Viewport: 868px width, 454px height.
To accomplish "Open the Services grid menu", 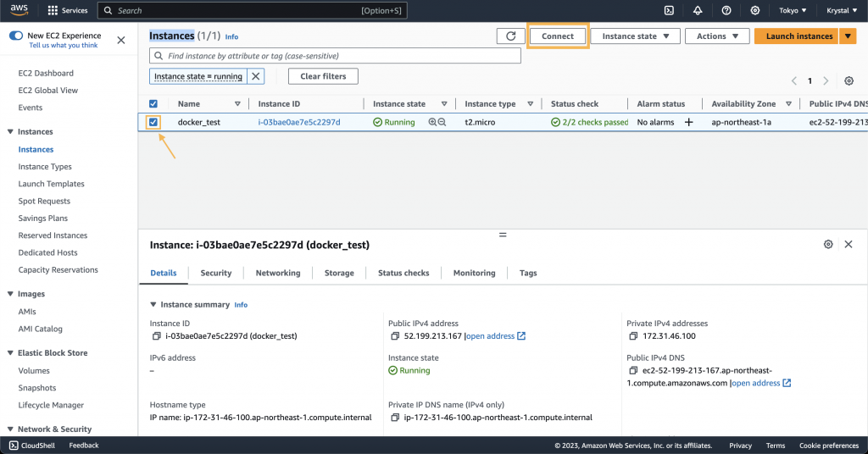I will [x=68, y=10].
